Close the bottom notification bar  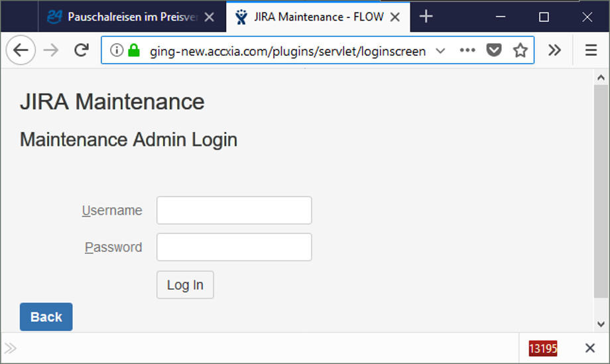(x=590, y=348)
